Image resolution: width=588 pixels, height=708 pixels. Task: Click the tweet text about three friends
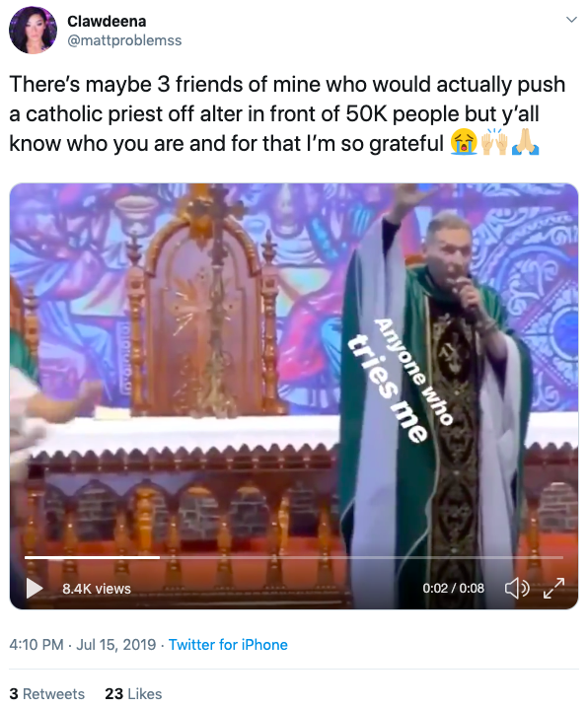287,114
